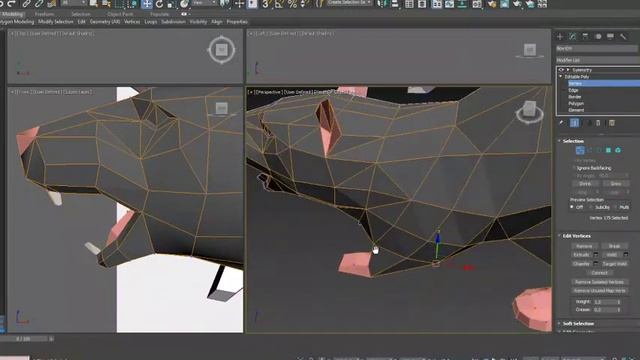Toggle the Percent Snap button
640x360 pixels.
tap(292, 4)
